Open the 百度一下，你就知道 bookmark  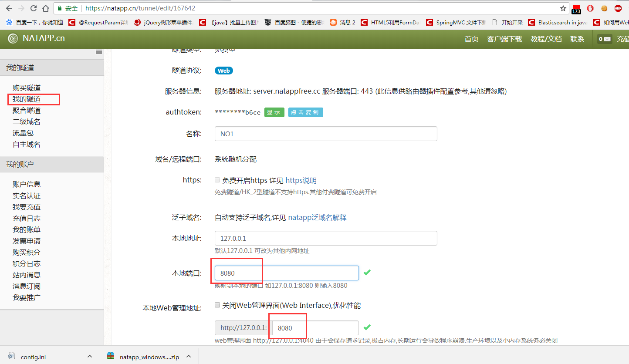[35, 22]
